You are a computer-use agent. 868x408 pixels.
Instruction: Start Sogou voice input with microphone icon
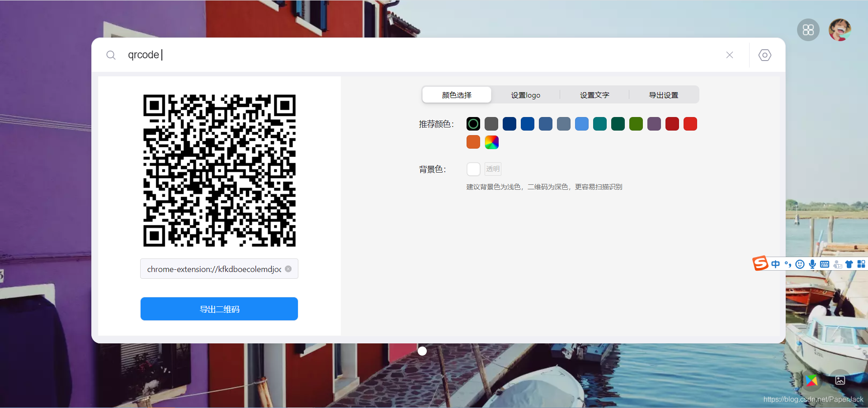point(812,264)
